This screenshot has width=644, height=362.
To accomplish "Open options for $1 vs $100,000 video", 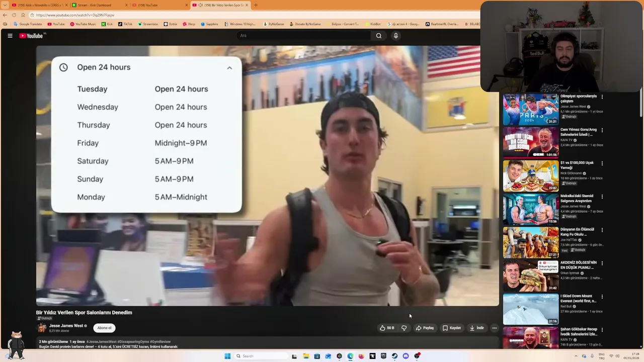I will click(602, 163).
